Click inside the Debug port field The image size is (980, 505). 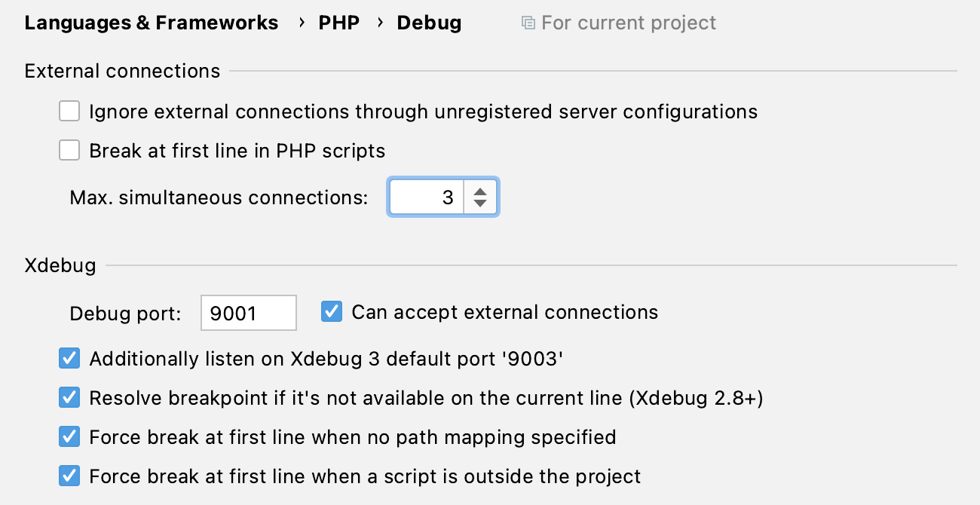[248, 312]
